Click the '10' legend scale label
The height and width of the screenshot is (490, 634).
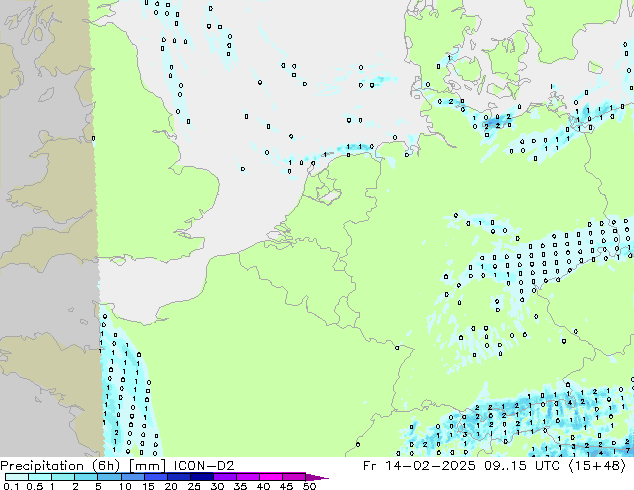[x=125, y=486]
